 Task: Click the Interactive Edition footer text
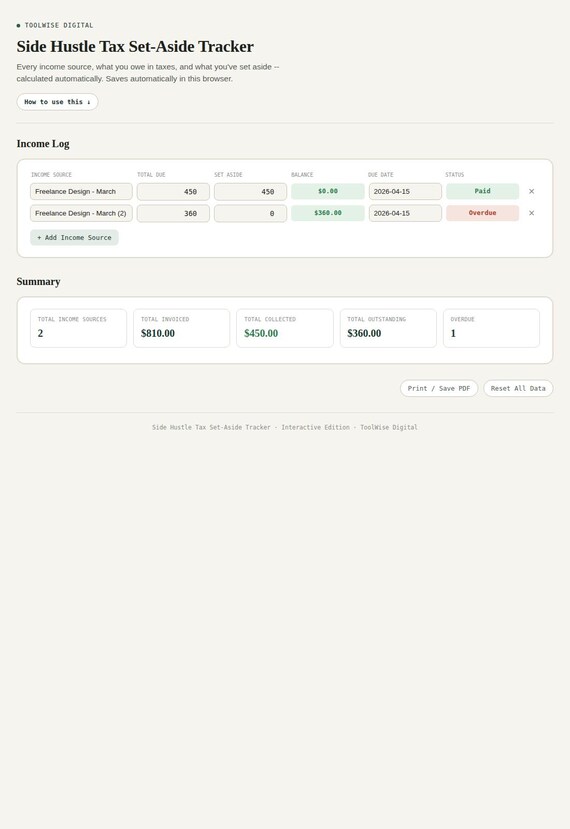click(315, 427)
